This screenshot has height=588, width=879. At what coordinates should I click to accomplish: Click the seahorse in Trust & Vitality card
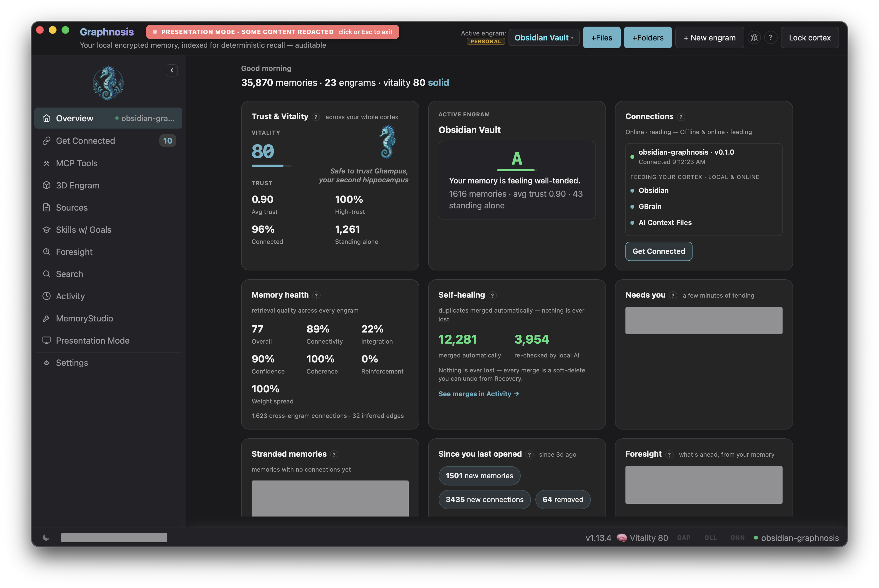[x=388, y=142]
